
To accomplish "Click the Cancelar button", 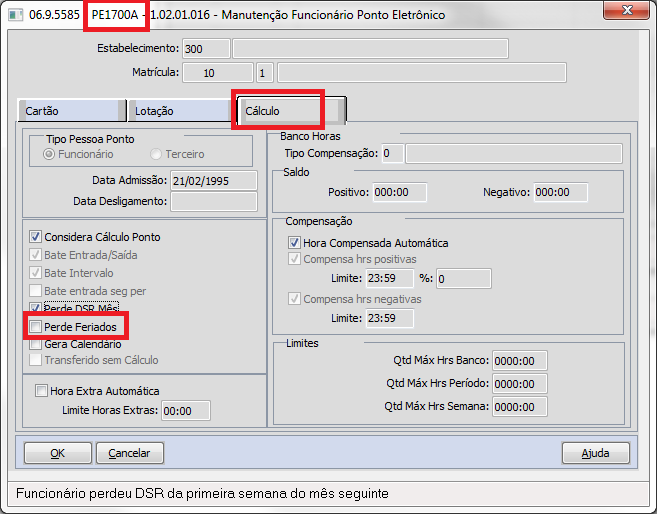I will 129,453.
